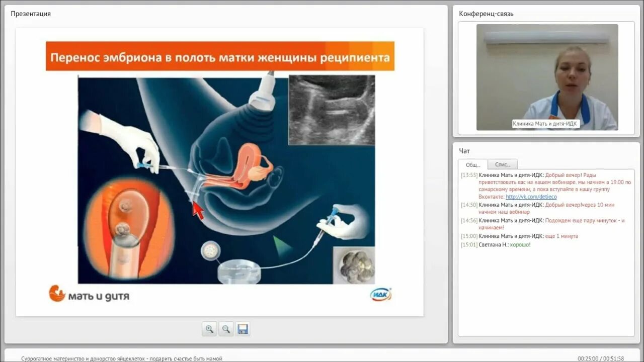This screenshot has height=362, width=644.
Task: Zoom out of the presentation slide
Action: pyautogui.click(x=226, y=329)
